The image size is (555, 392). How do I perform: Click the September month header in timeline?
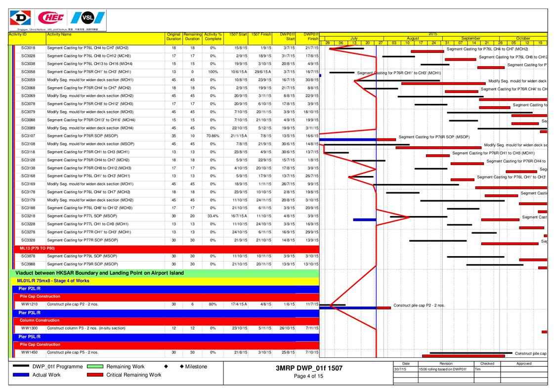(471, 38)
